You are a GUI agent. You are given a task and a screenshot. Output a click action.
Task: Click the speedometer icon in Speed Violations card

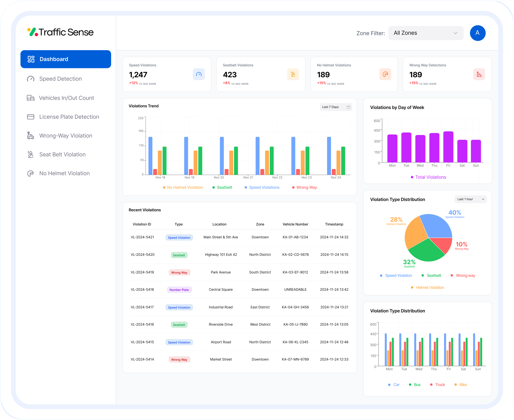(199, 74)
